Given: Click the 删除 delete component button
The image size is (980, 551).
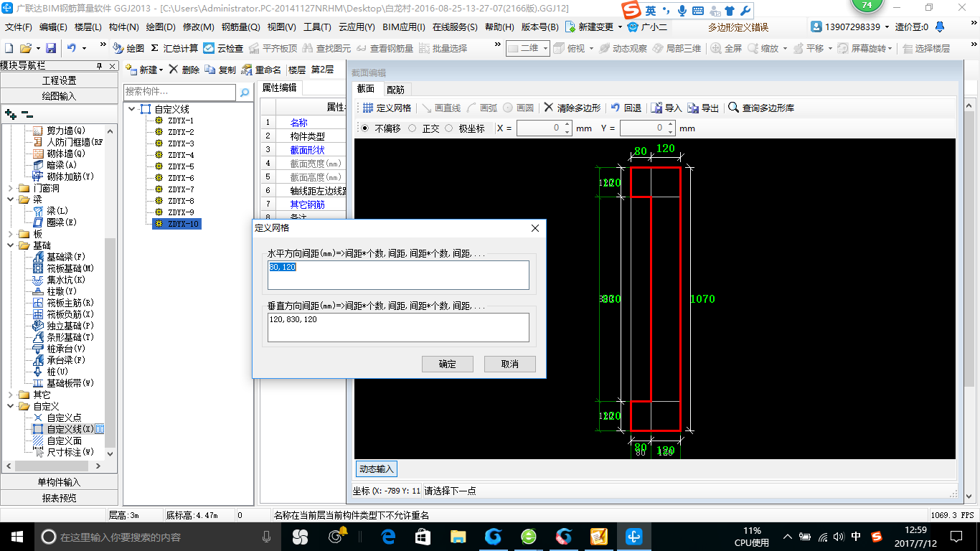Looking at the screenshot, I should [184, 70].
